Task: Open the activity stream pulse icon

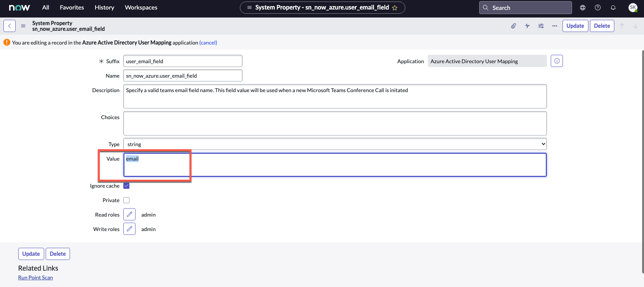Action: click(527, 26)
